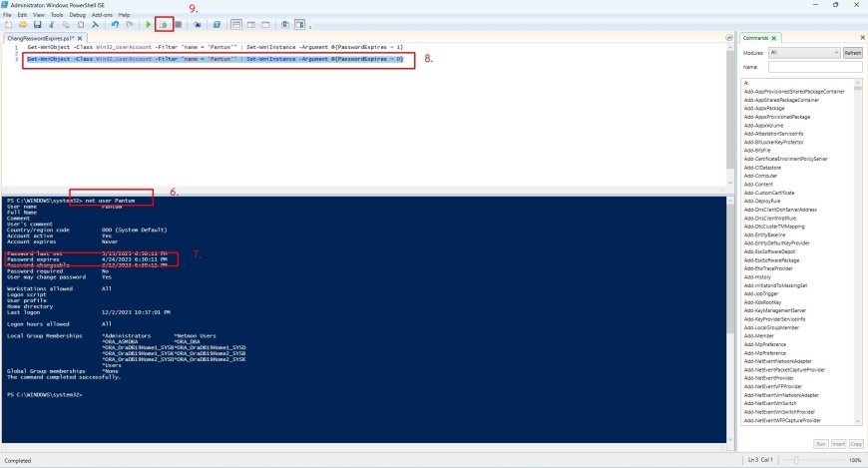Select Add-History in the commands list

coord(757,277)
